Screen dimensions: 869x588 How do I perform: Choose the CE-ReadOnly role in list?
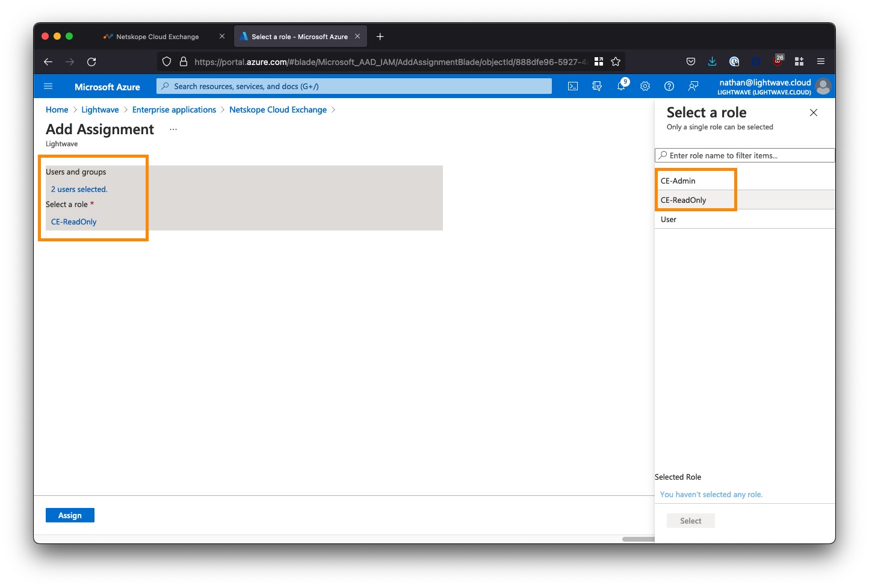[684, 200]
